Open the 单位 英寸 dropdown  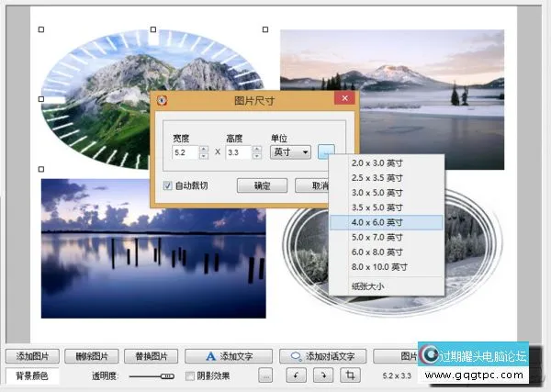tap(290, 152)
